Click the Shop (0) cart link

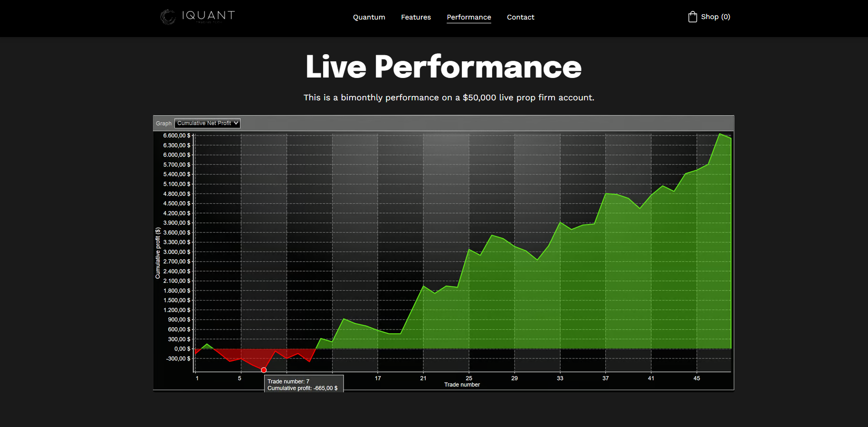715,17
